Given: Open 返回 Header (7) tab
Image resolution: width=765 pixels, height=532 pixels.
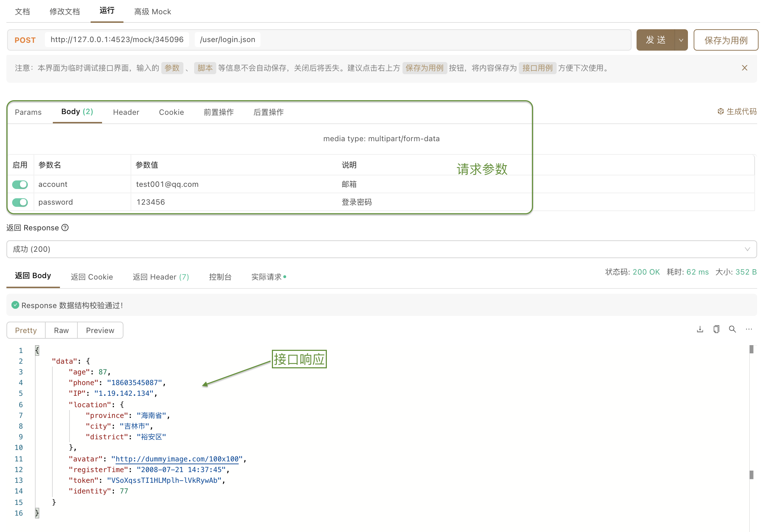Looking at the screenshot, I should click(161, 277).
